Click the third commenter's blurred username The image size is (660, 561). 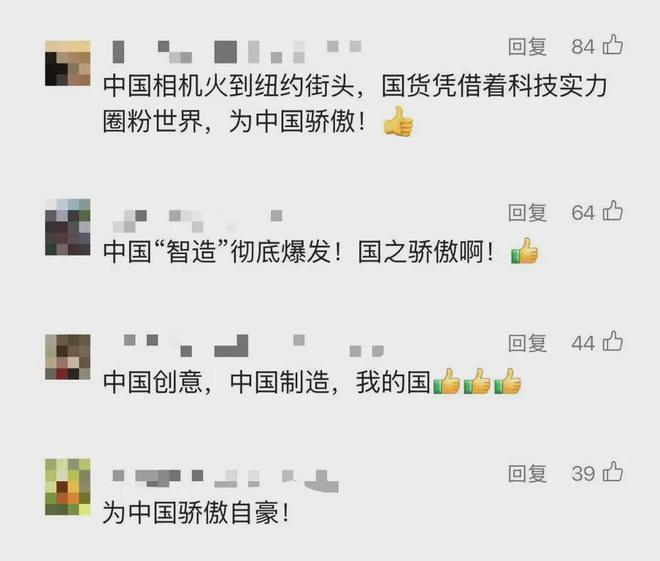[253, 346]
